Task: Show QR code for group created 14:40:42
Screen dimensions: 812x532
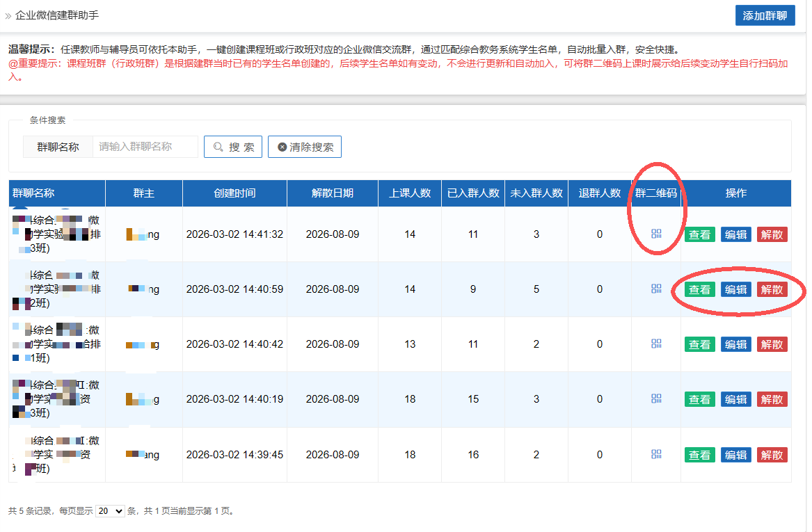Action: [656, 344]
